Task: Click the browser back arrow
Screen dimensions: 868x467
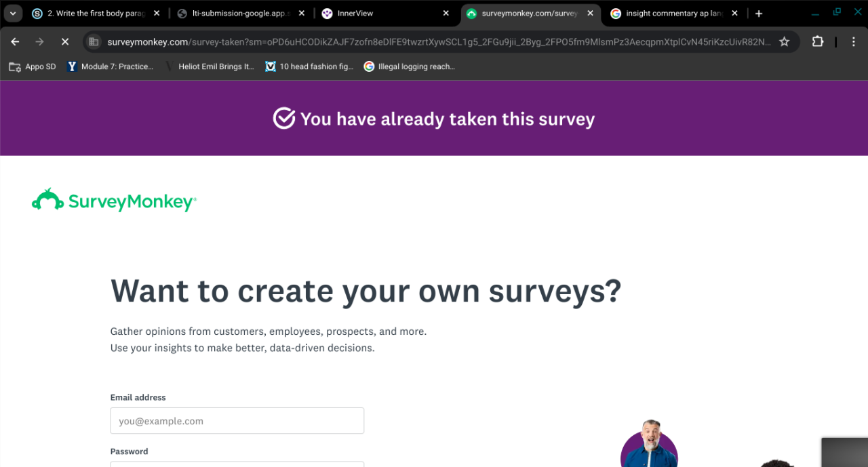Action: 15,42
